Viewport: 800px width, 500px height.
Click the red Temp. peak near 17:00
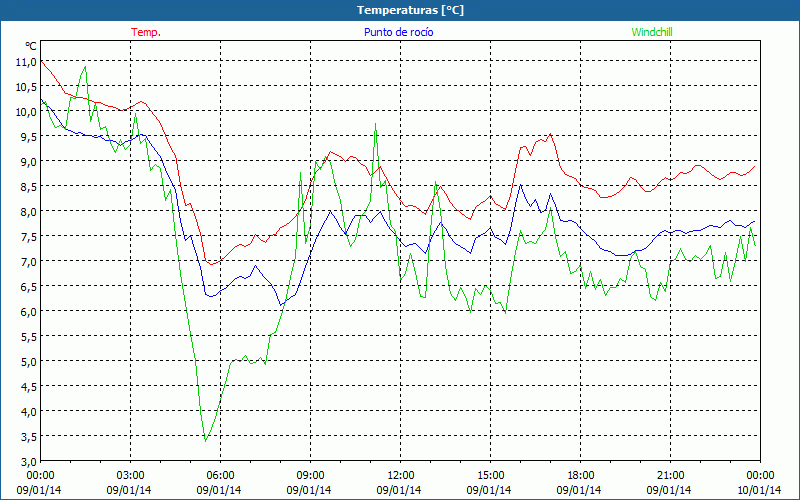(x=550, y=134)
